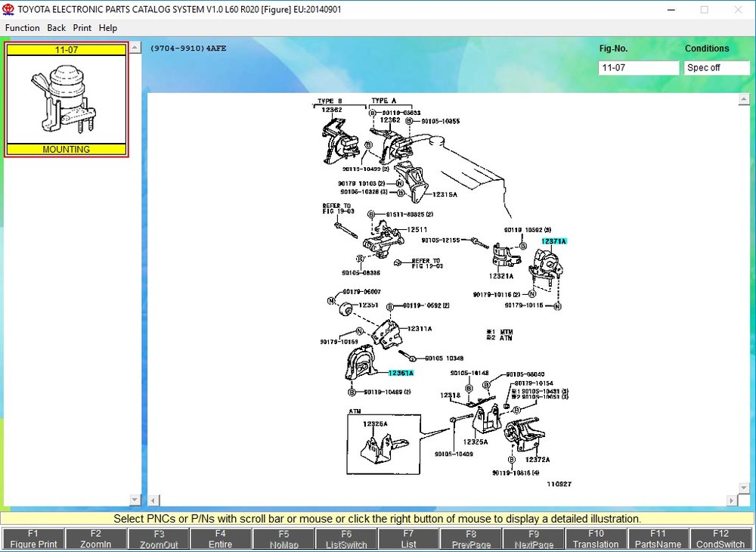Click the diagram scroll-left arrow

pos(153,501)
